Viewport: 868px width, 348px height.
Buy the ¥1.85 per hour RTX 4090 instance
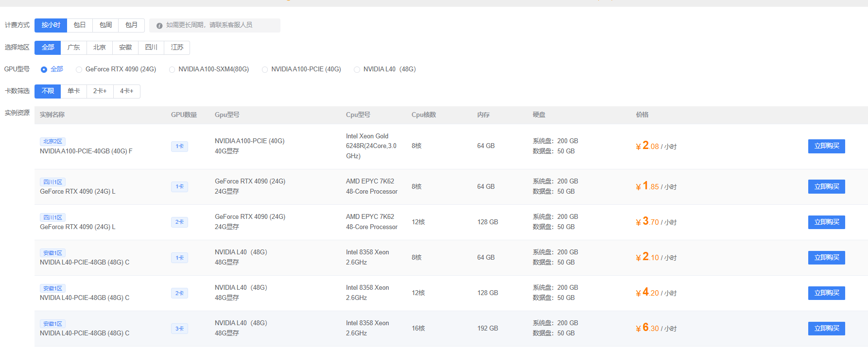(826, 187)
